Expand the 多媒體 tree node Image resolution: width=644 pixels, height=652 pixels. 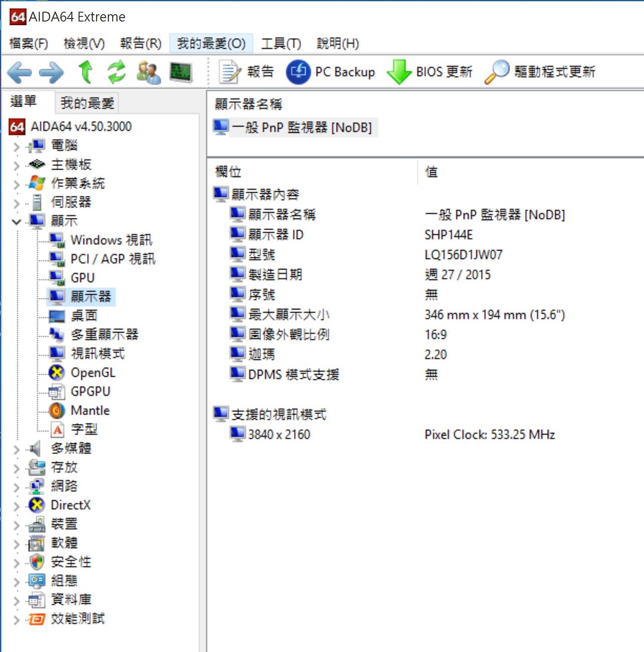coord(17,449)
